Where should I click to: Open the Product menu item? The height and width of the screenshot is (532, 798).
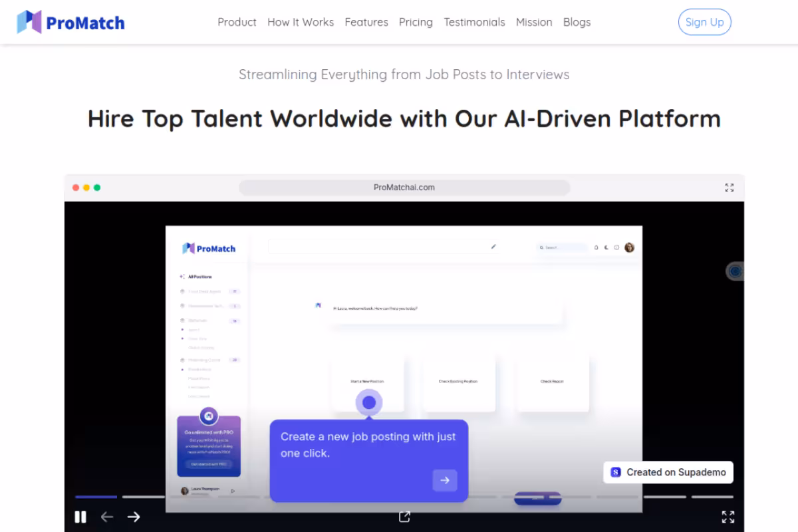coord(237,22)
